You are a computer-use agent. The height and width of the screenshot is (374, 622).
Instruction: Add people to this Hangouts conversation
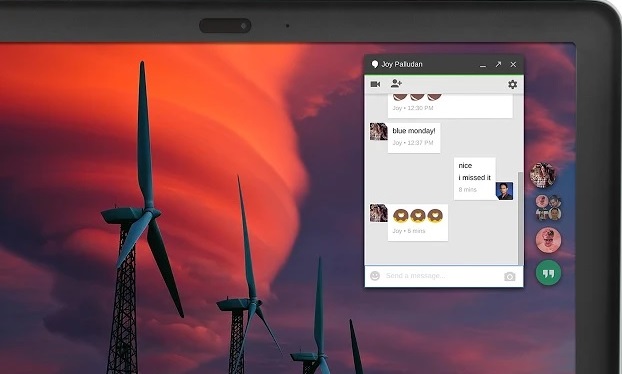[396, 83]
